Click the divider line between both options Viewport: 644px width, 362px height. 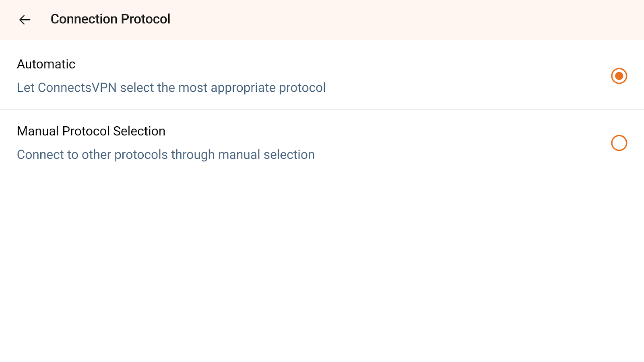click(322, 109)
